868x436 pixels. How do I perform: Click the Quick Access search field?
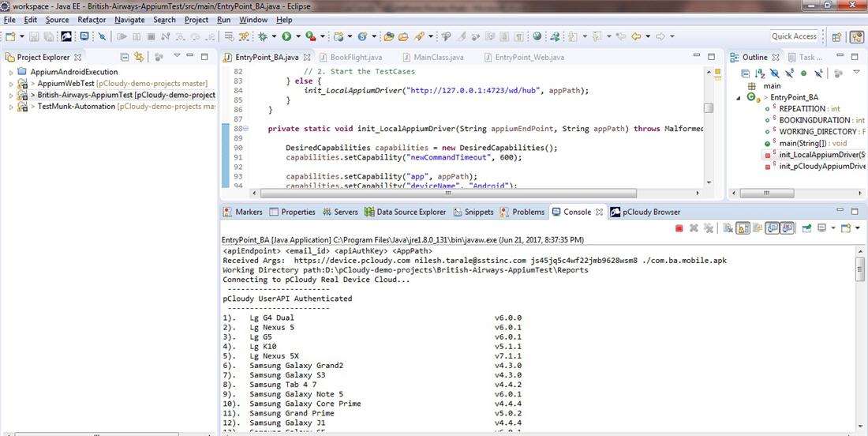click(x=794, y=36)
